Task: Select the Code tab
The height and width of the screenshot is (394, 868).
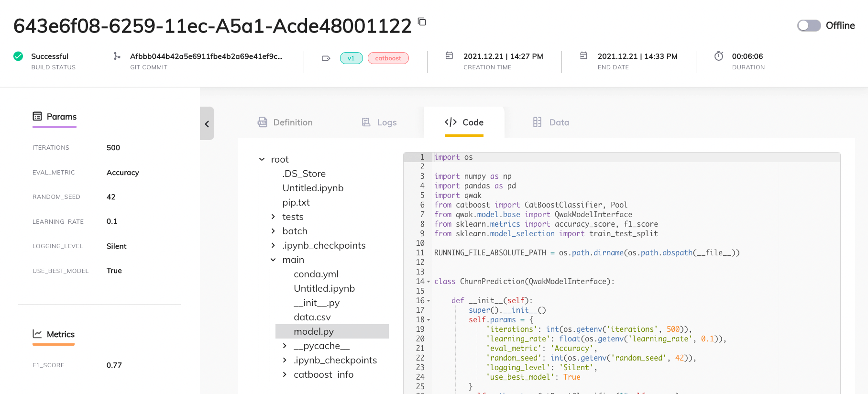Action: (x=464, y=122)
